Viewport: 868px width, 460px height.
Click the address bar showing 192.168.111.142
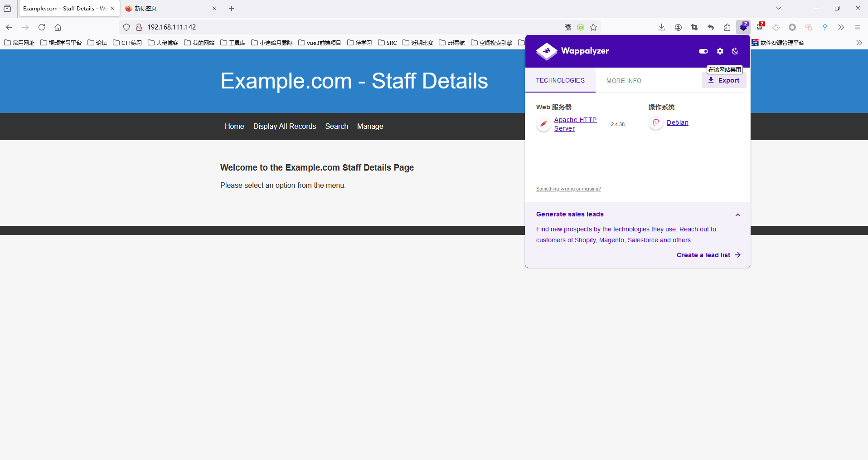click(x=317, y=27)
